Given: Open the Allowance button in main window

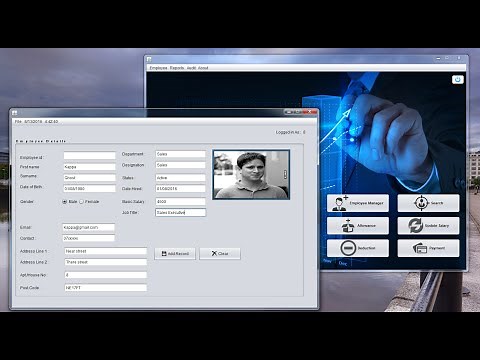Looking at the screenshot, I should 358,226.
